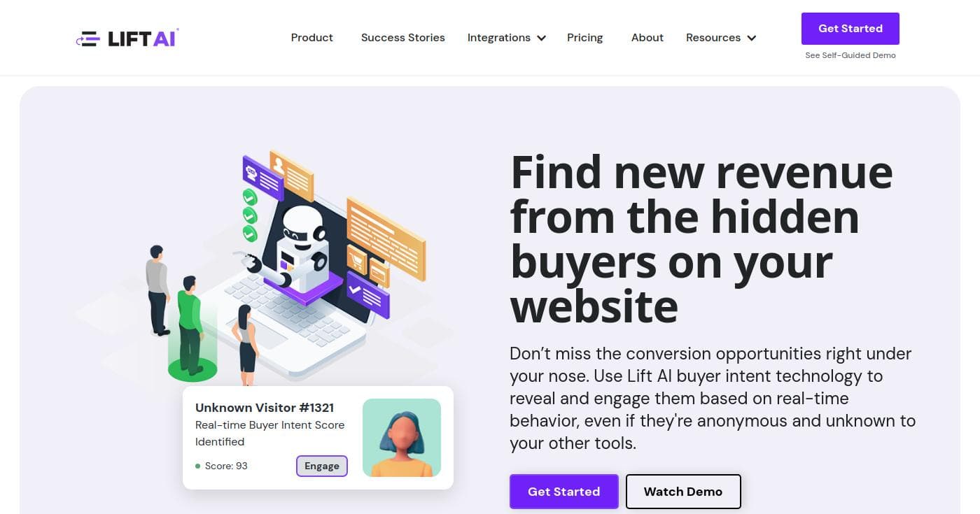980x514 pixels.
Task: Click the Lift AI logo
Action: click(127, 38)
